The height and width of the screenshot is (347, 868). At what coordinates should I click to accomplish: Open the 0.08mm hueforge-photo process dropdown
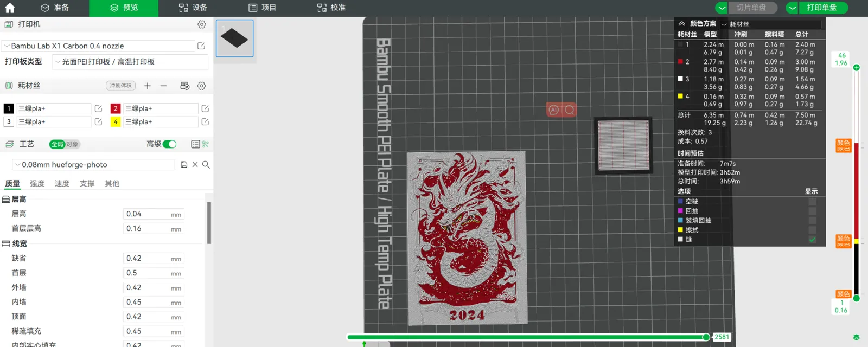click(x=93, y=164)
